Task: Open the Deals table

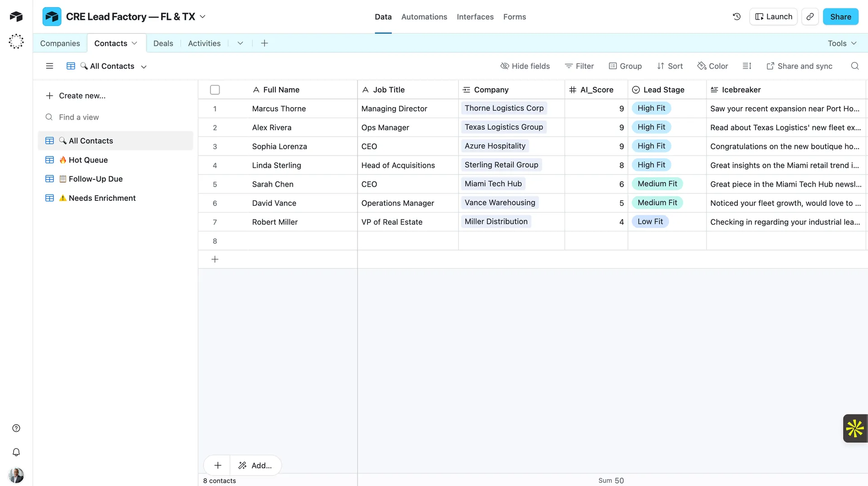Action: click(x=163, y=43)
